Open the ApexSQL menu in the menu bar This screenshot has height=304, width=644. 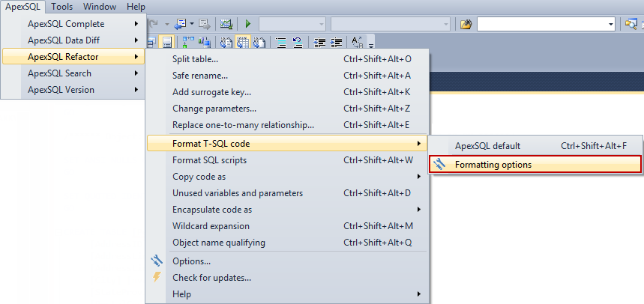click(x=22, y=7)
